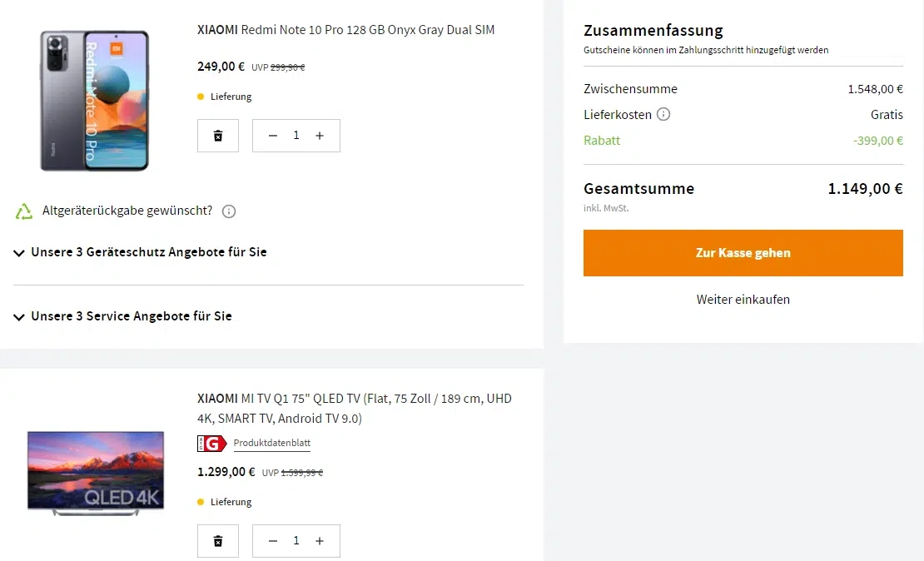Image resolution: width=924 pixels, height=561 pixels.
Task: Open the Produktdatenblatt link
Action: [271, 443]
